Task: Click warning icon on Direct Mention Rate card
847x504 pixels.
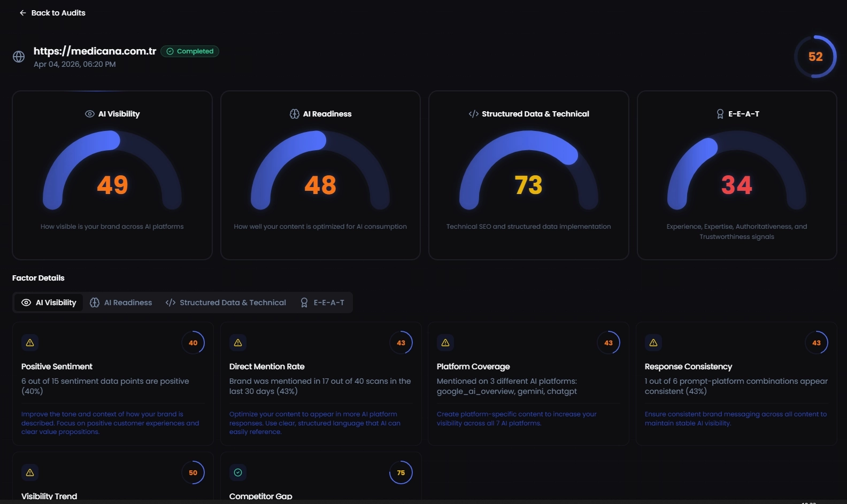Action: click(238, 343)
